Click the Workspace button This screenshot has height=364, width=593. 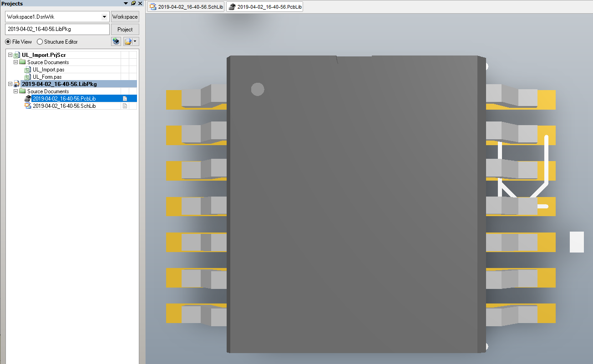click(125, 16)
